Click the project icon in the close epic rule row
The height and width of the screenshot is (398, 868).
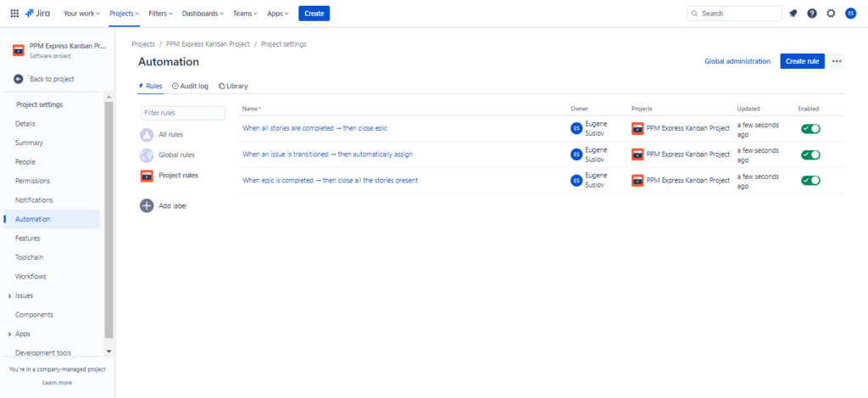[x=637, y=128]
